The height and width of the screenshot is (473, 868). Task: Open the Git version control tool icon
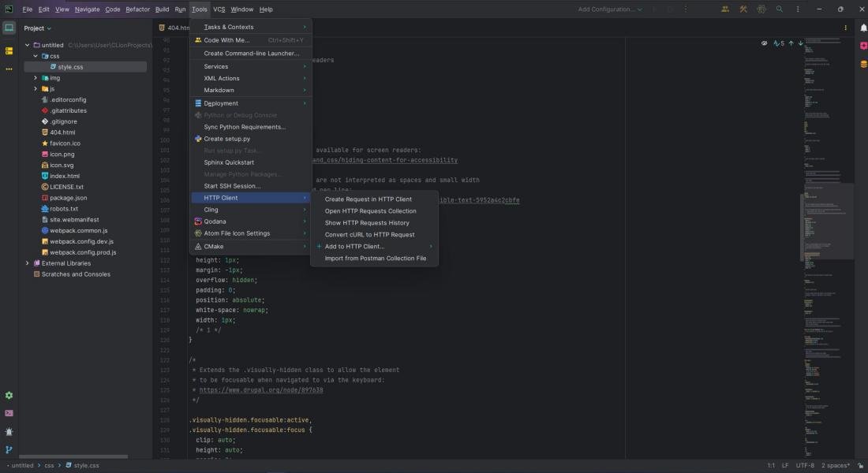click(x=9, y=450)
